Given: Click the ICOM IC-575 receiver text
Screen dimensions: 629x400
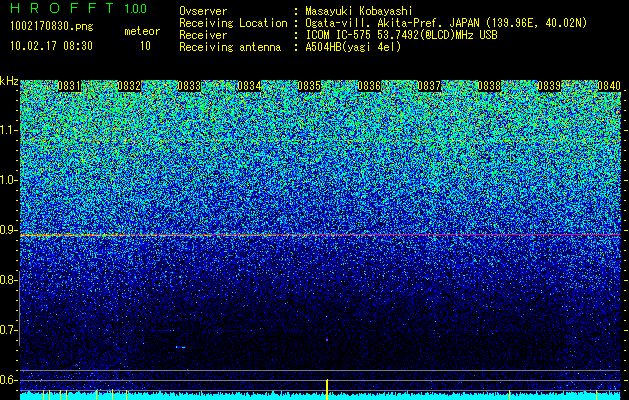Looking at the screenshot, I should [x=401, y=35].
